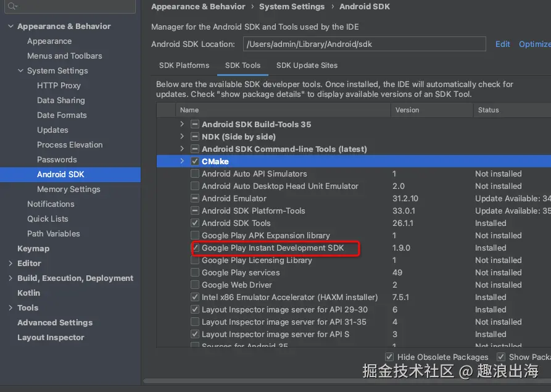
Task: Check Layout Inspector API 31-35 checkbox
Action: tap(195, 322)
